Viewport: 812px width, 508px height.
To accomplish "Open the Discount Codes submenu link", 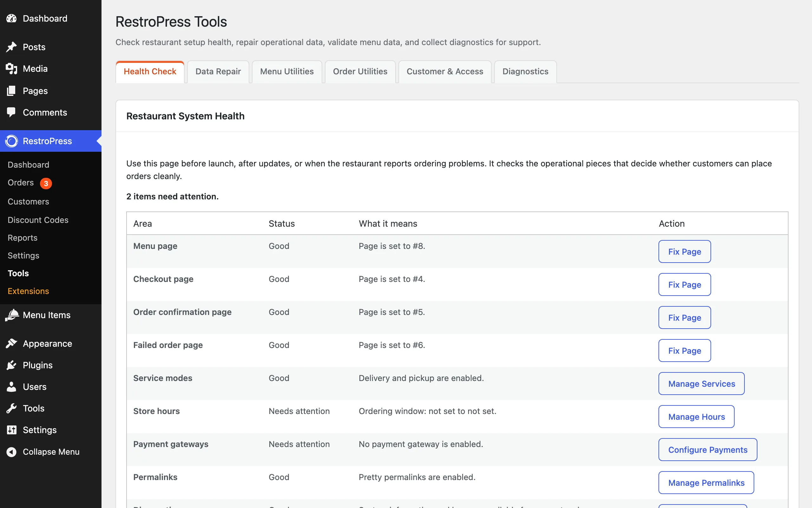I will tap(38, 220).
